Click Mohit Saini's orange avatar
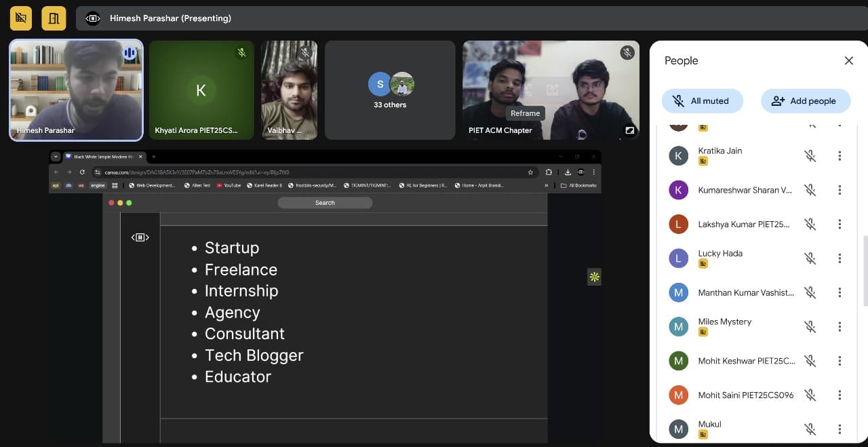The height and width of the screenshot is (447, 868). click(x=679, y=395)
